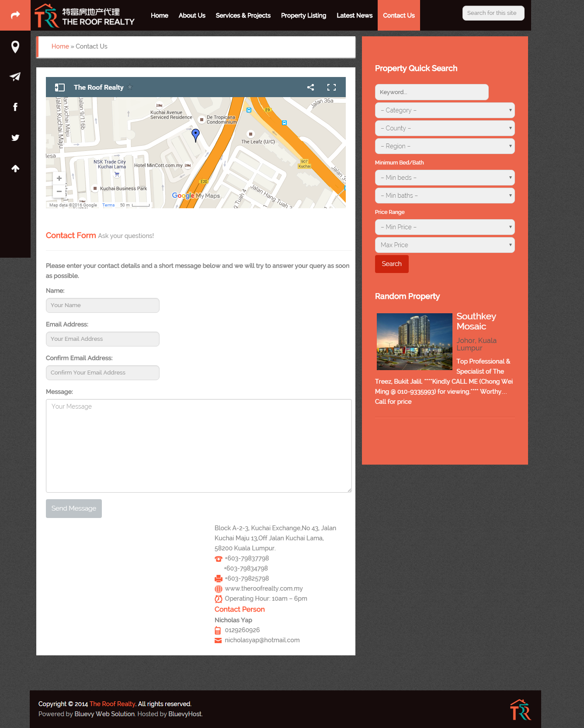Click The Roof Realty header logo
This screenshot has width=584, height=728.
tap(84, 16)
